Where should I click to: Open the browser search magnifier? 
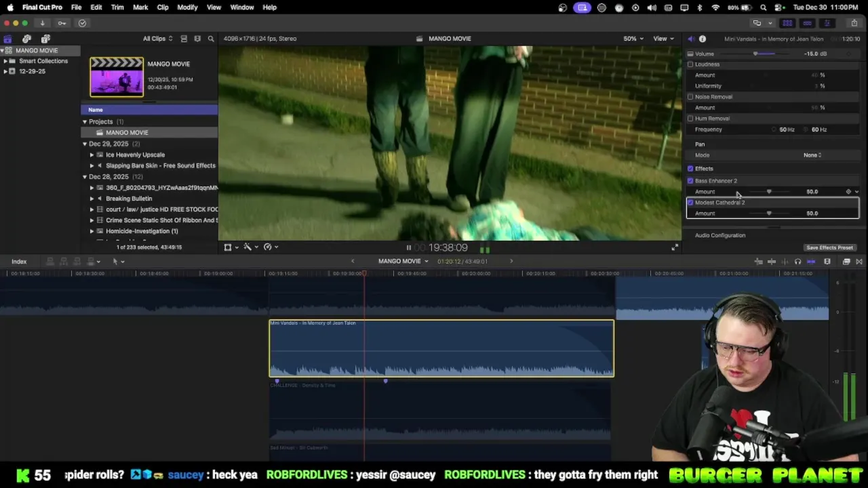pyautogui.click(x=211, y=39)
